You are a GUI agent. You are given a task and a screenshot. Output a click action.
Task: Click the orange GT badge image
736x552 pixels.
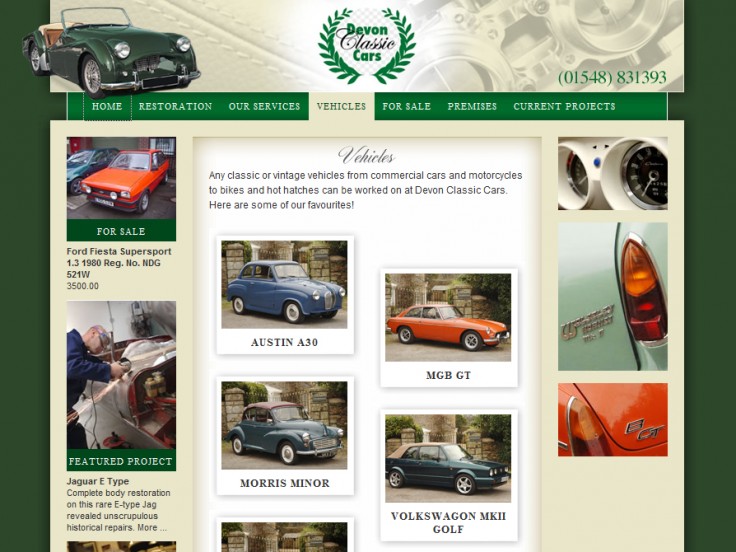point(612,420)
